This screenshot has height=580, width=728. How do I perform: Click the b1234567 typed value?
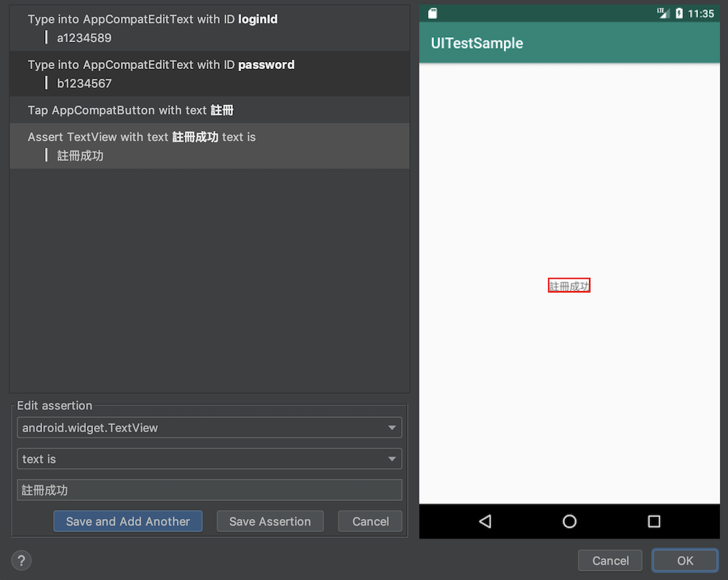coord(84,84)
